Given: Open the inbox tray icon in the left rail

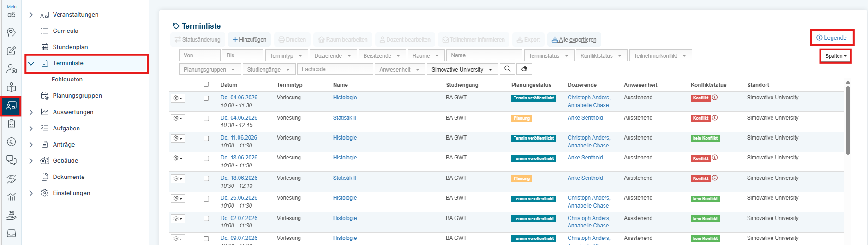Looking at the screenshot, I should 12,233.
